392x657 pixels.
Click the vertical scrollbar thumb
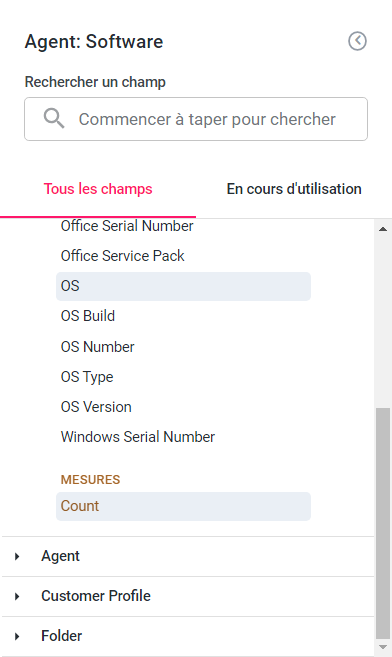[x=383, y=523]
